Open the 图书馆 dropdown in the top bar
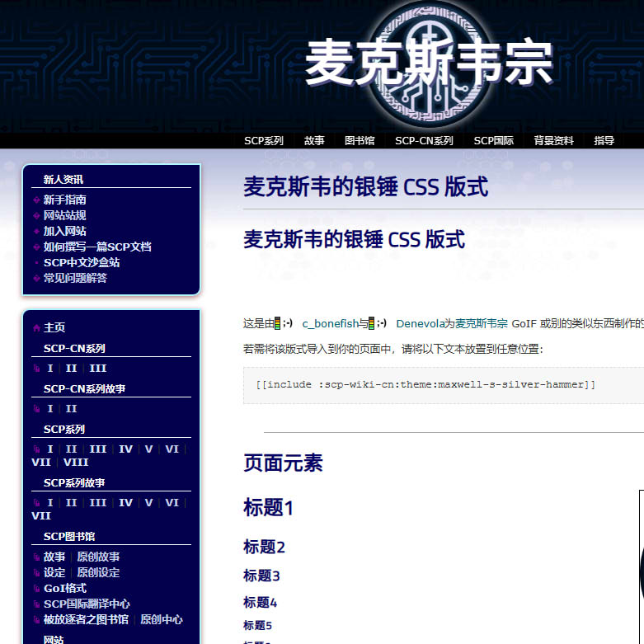This screenshot has height=644, width=644. 360,141
